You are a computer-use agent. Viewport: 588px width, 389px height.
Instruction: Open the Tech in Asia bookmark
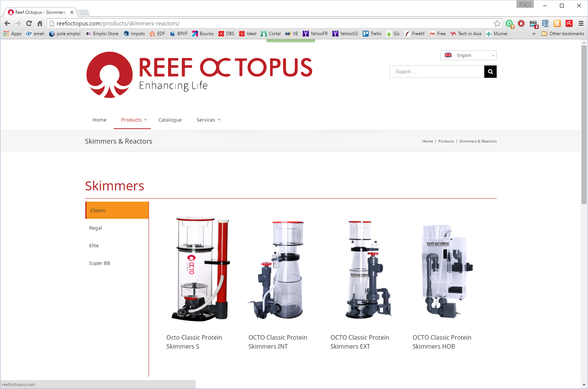point(466,34)
